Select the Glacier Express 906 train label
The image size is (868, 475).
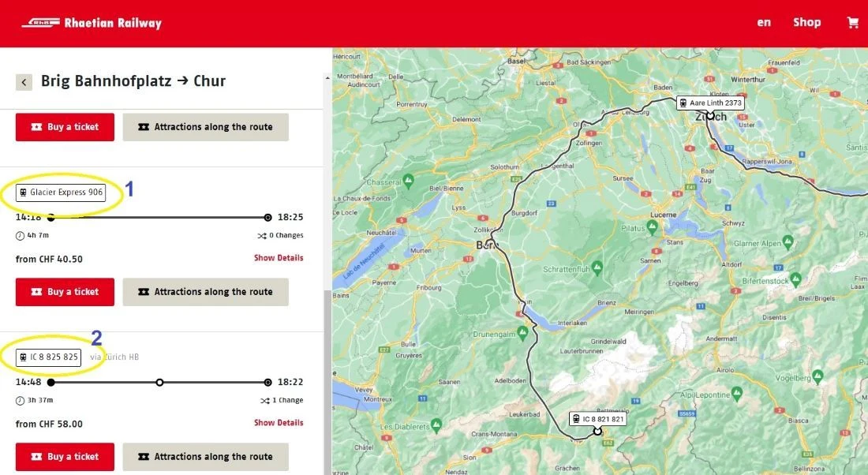click(x=61, y=192)
